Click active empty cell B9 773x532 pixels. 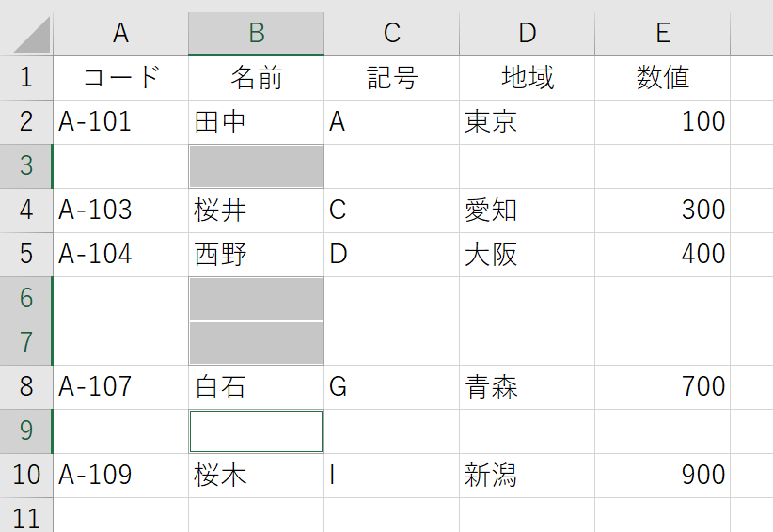tap(257, 431)
